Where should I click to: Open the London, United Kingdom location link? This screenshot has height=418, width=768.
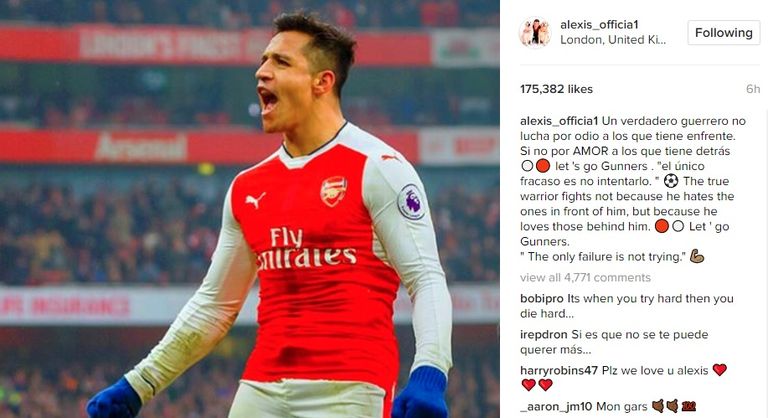(613, 40)
